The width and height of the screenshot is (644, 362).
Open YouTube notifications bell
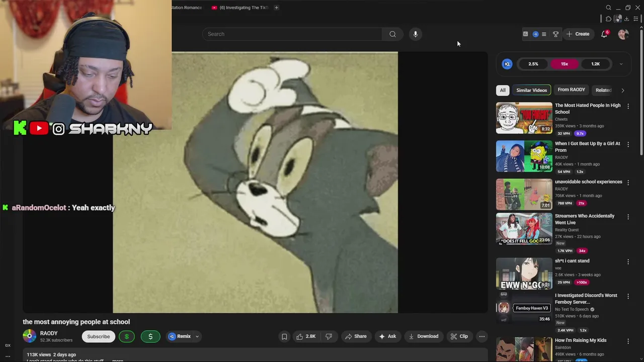(604, 34)
